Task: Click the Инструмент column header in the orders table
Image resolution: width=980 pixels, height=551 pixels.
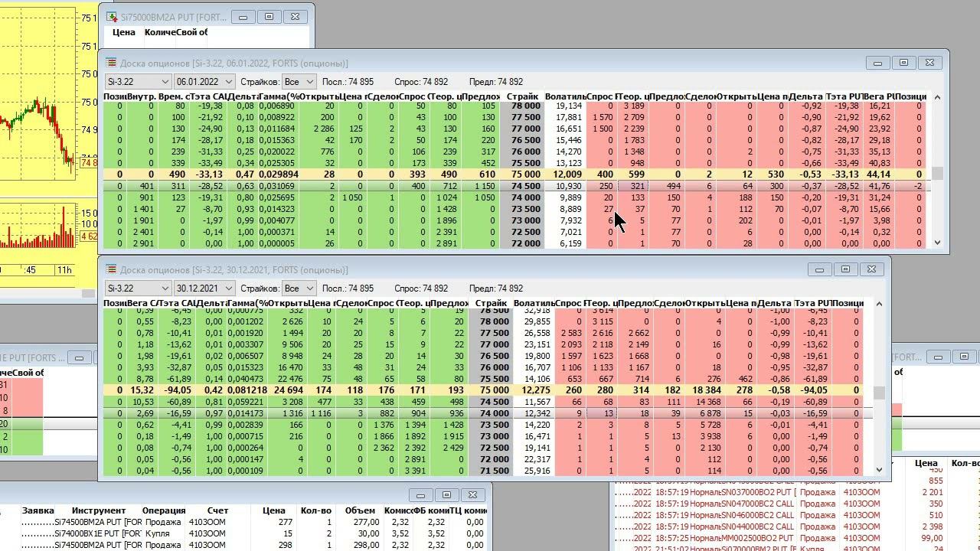Action: click(x=99, y=510)
